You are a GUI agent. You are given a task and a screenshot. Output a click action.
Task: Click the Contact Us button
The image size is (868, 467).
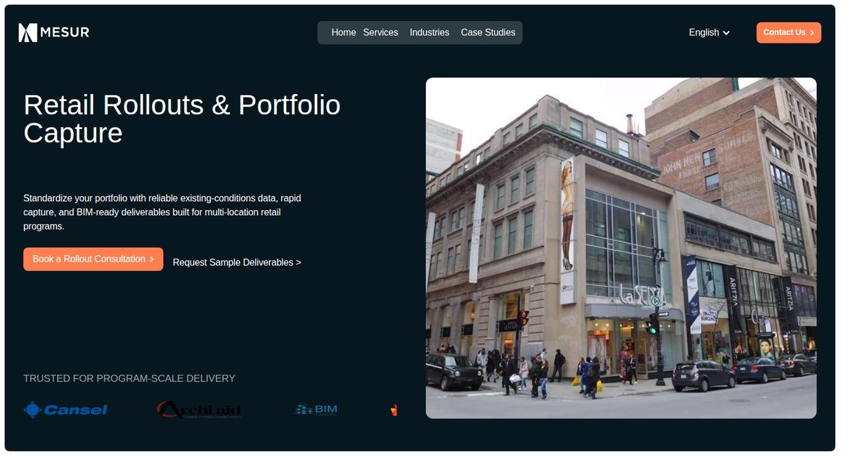pos(789,33)
